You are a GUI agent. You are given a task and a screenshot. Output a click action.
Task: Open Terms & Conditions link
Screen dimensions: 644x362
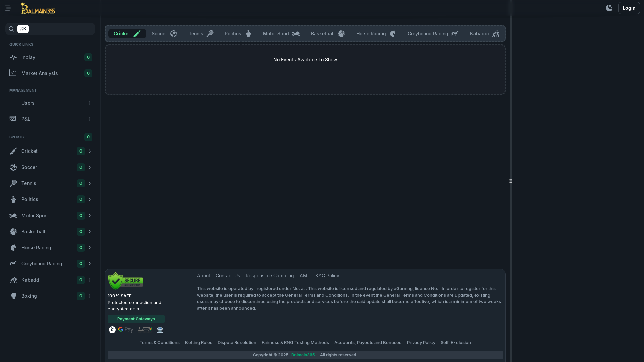160,342
